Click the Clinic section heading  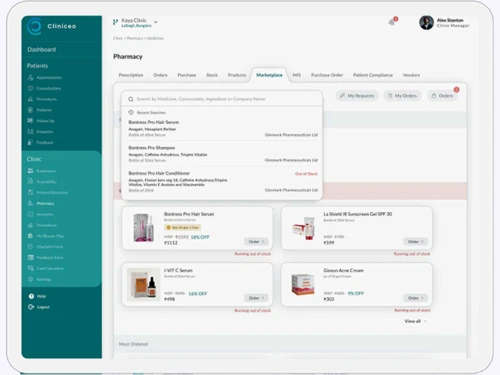[34, 159]
